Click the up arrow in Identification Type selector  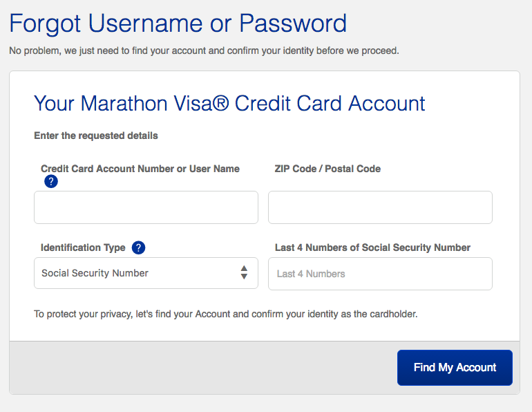point(244,269)
